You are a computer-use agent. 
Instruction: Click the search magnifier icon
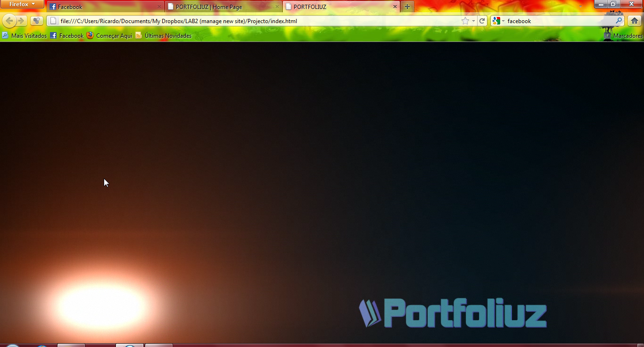point(619,21)
